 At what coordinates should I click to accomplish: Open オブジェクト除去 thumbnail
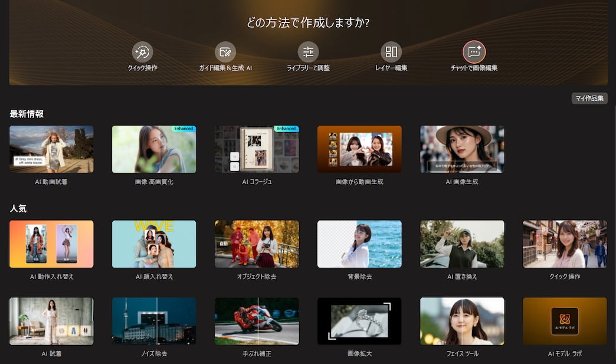click(x=257, y=244)
